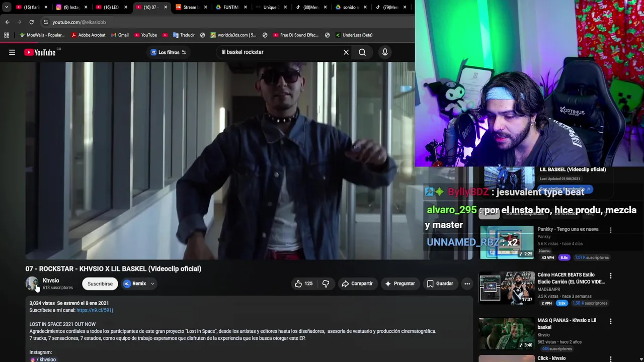Like the video with thumbs up
This screenshot has height=362, width=644.
click(303, 284)
